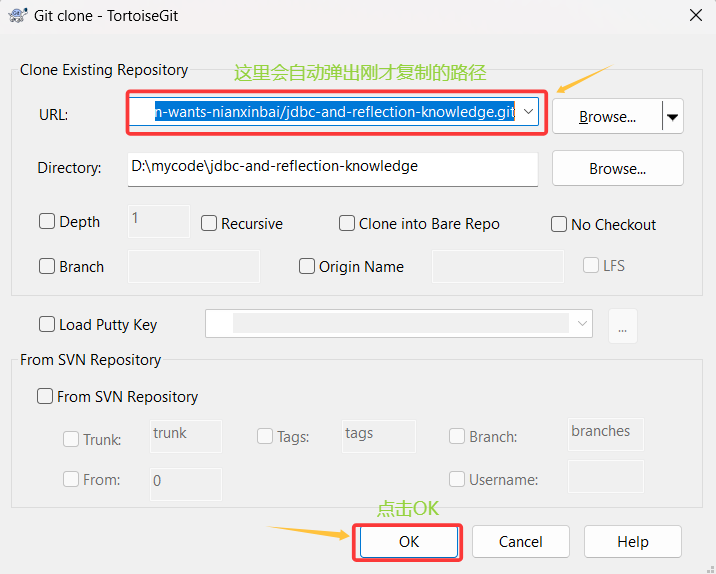The width and height of the screenshot is (716, 574).
Task: Click OK to start cloning
Action: coord(409,542)
